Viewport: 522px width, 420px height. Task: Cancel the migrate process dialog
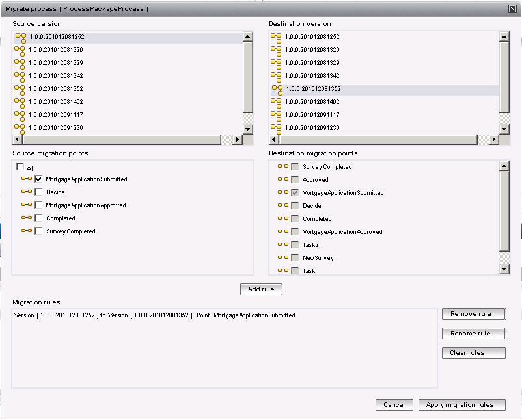pos(394,405)
